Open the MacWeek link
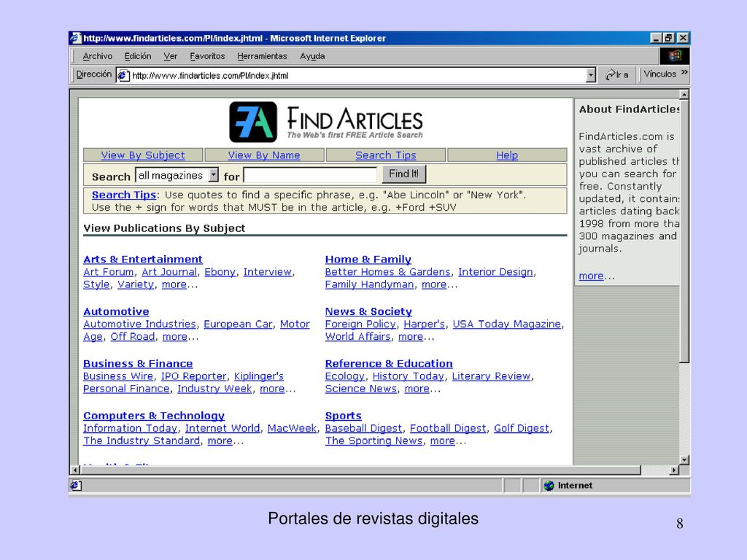 click(292, 428)
